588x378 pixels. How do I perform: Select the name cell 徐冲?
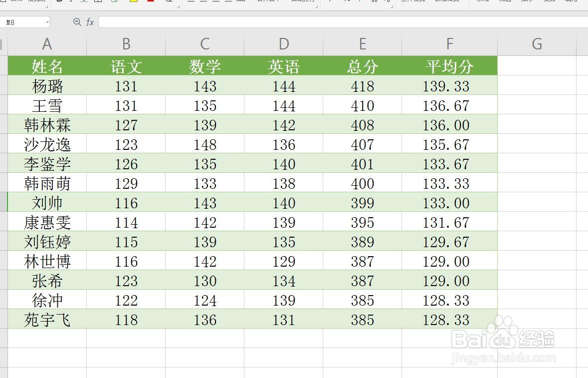click(47, 300)
